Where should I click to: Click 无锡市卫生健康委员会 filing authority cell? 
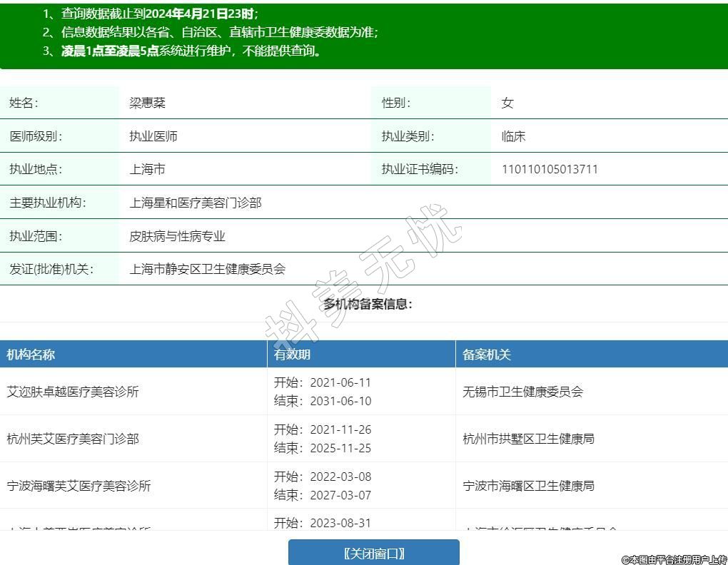pos(523,392)
